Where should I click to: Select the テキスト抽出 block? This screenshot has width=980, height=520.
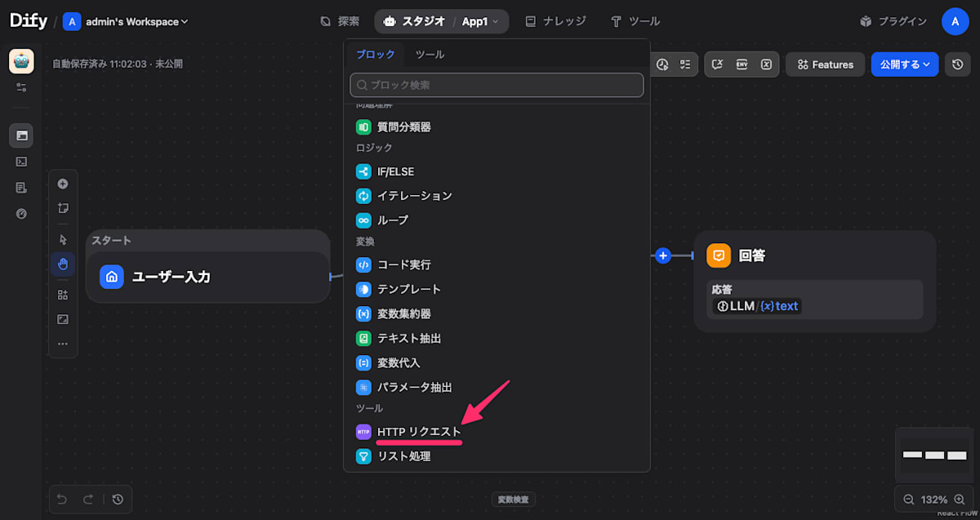(497, 338)
